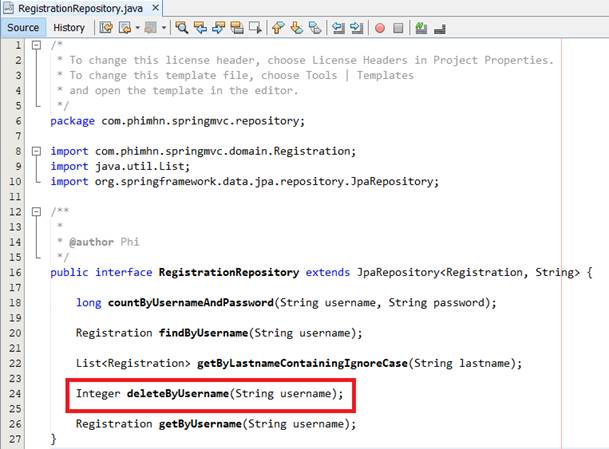Click the 'getByLastnameContainingIgnoreCase' method name
Viewport: 609px width, 449px height.
tap(302, 363)
